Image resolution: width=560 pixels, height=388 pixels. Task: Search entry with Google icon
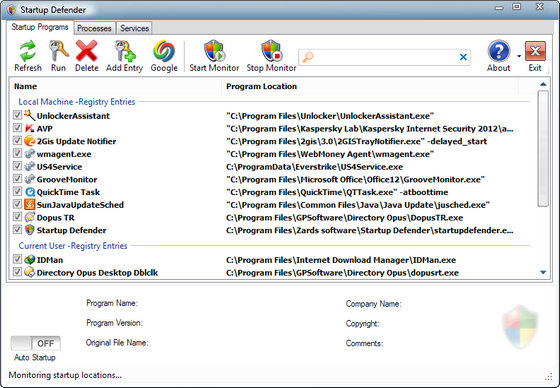[164, 51]
